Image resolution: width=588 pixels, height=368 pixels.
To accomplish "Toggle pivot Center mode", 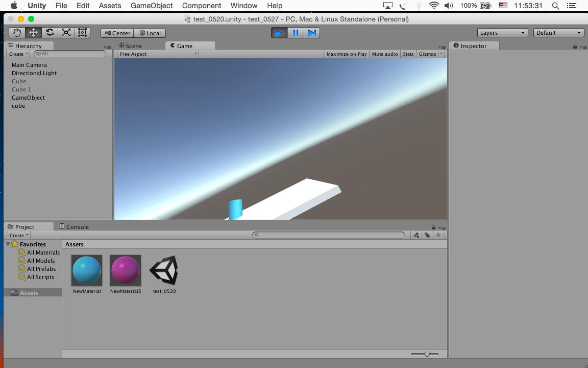I will pyautogui.click(x=117, y=33).
